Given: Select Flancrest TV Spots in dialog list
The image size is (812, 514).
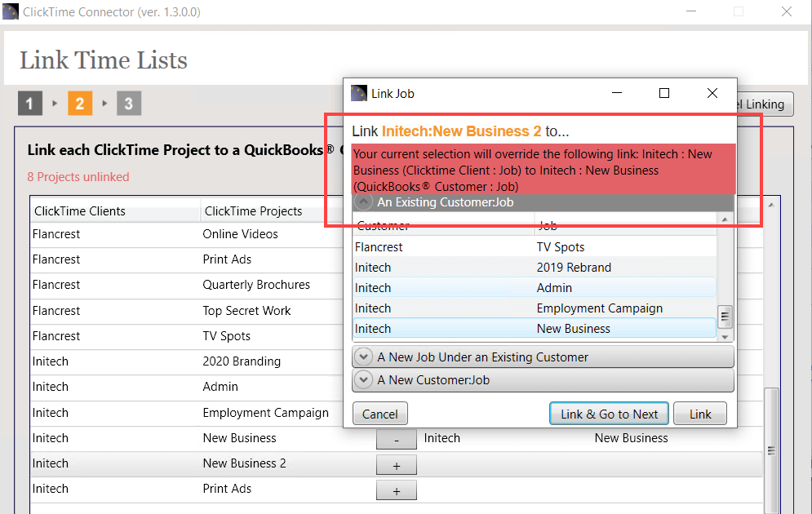Looking at the screenshot, I should coord(534,247).
